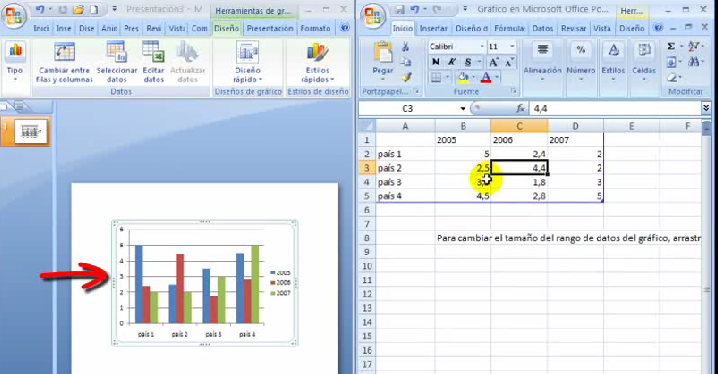Select slide 1 thumbnail in panel
Screen dimensions: 718x374
[x=30, y=132]
